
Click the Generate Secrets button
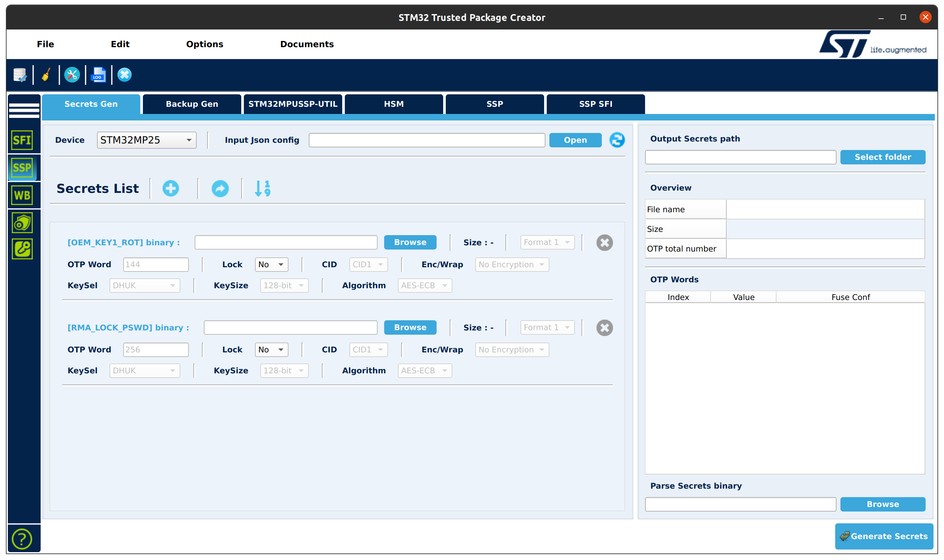[884, 536]
